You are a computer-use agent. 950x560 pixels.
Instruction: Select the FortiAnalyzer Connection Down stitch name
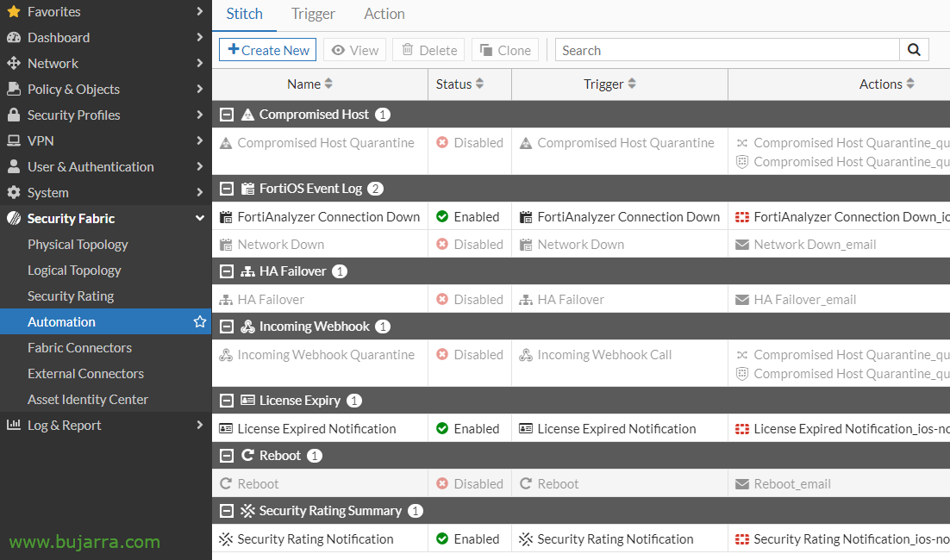pyautogui.click(x=328, y=217)
